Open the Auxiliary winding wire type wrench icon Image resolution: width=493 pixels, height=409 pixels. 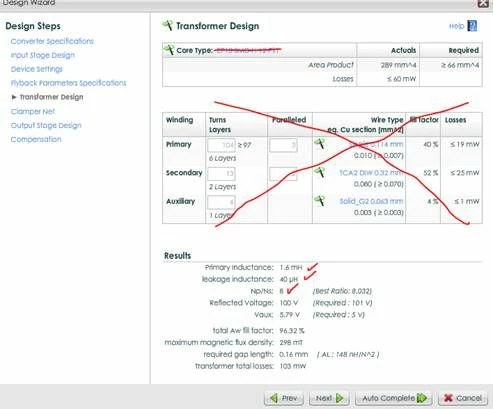[320, 201]
